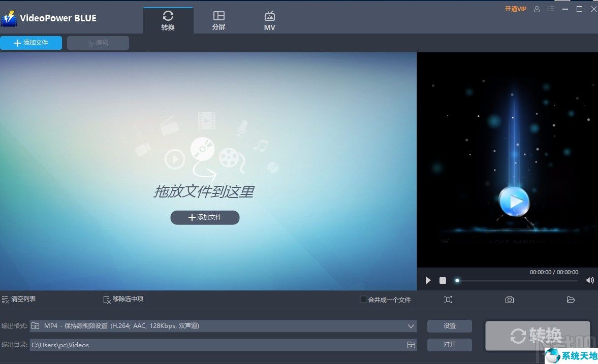The height and width of the screenshot is (364, 598).
Task: Switch to the MV tab
Action: (x=269, y=19)
